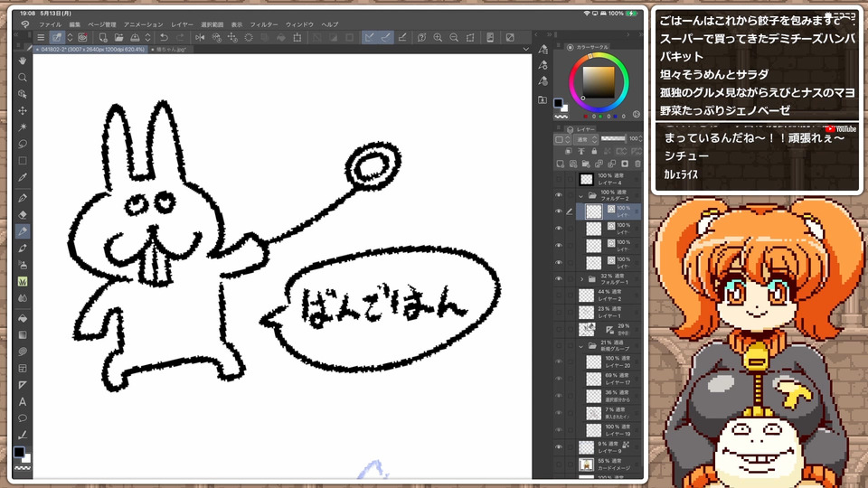Screen dimensions: 868x488
Task: Open the 表示 menu
Action: (237, 24)
